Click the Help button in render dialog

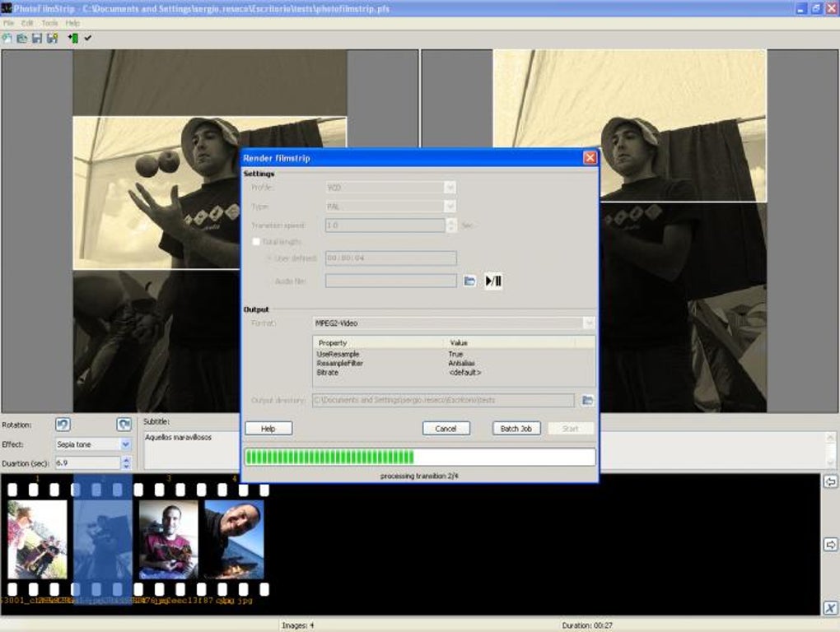[x=268, y=429]
